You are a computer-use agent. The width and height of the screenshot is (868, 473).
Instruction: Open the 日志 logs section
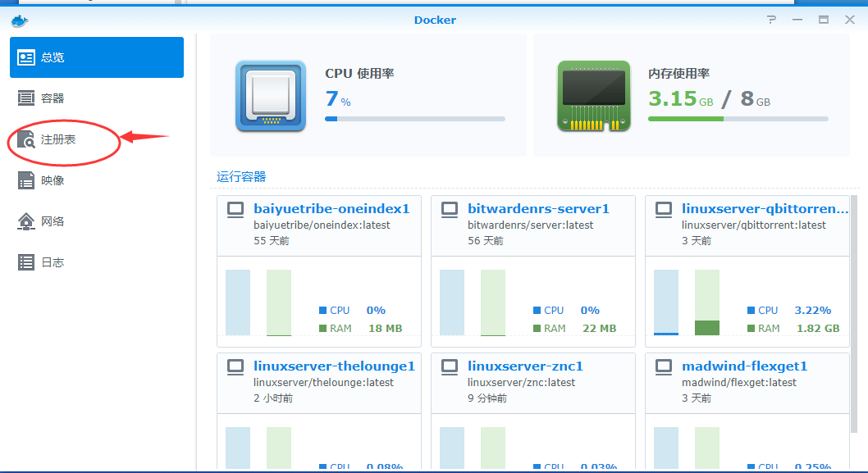point(97,262)
